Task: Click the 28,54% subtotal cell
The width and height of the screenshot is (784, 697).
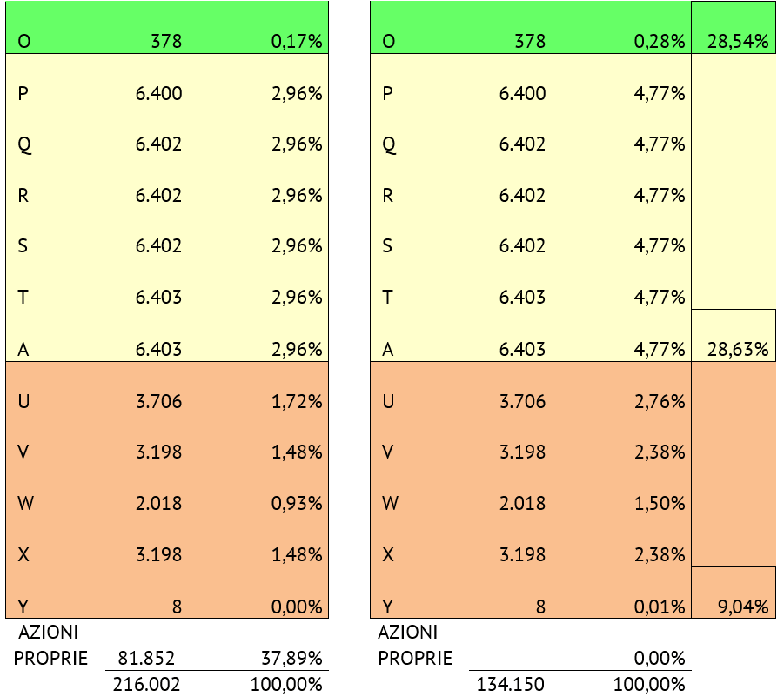Action: (738, 41)
